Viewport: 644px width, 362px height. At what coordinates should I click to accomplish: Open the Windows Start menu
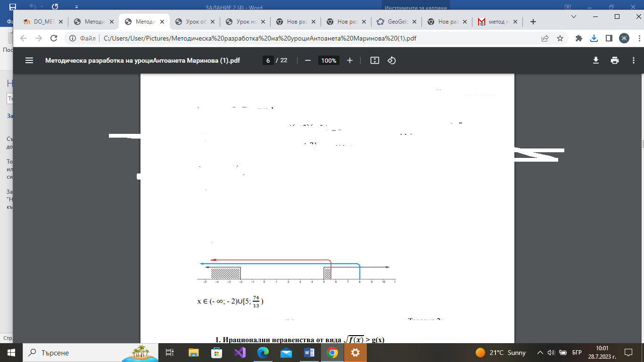(11, 353)
